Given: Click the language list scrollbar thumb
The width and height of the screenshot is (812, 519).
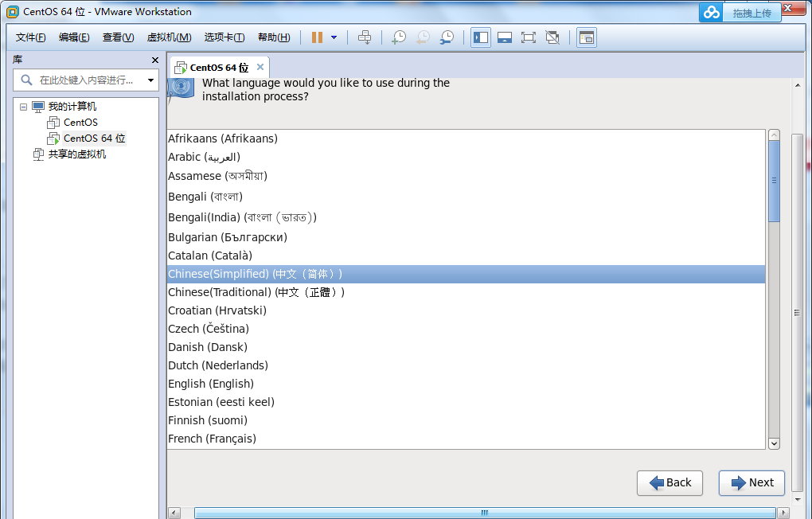Looking at the screenshot, I should 775,181.
